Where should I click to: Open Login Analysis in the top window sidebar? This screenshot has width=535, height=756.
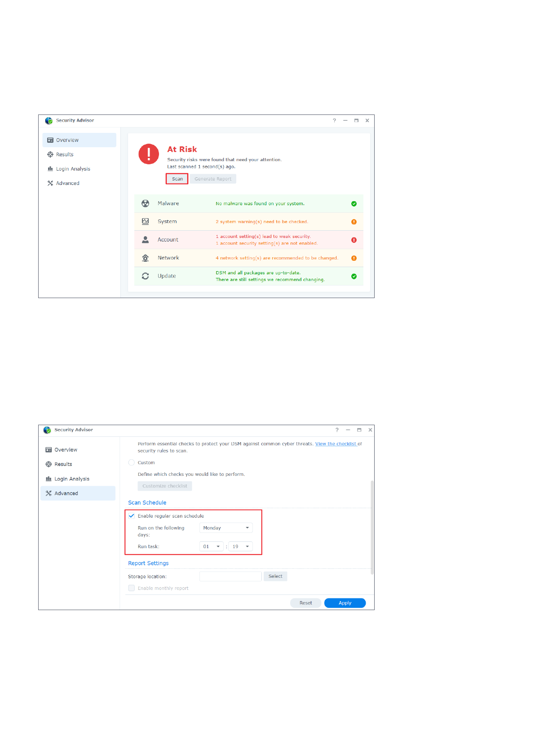73,169
